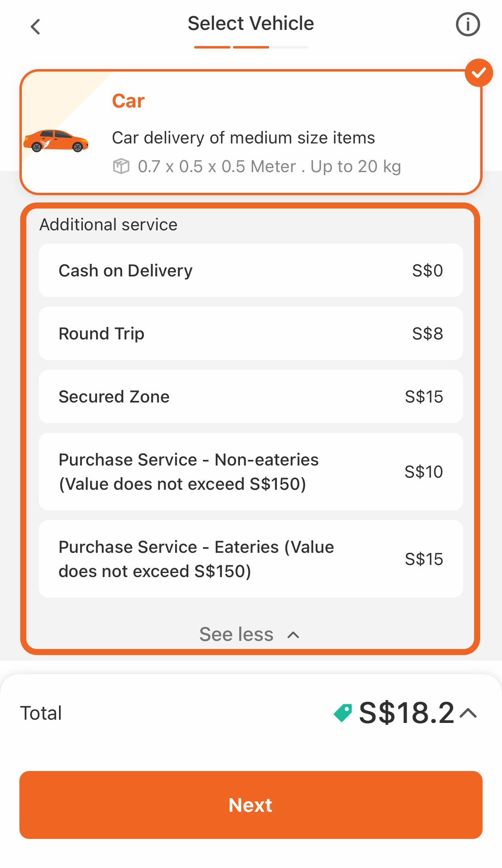Screen dimensions: 502x868
Task: Tap the first progress step indicator
Action: 212,47
